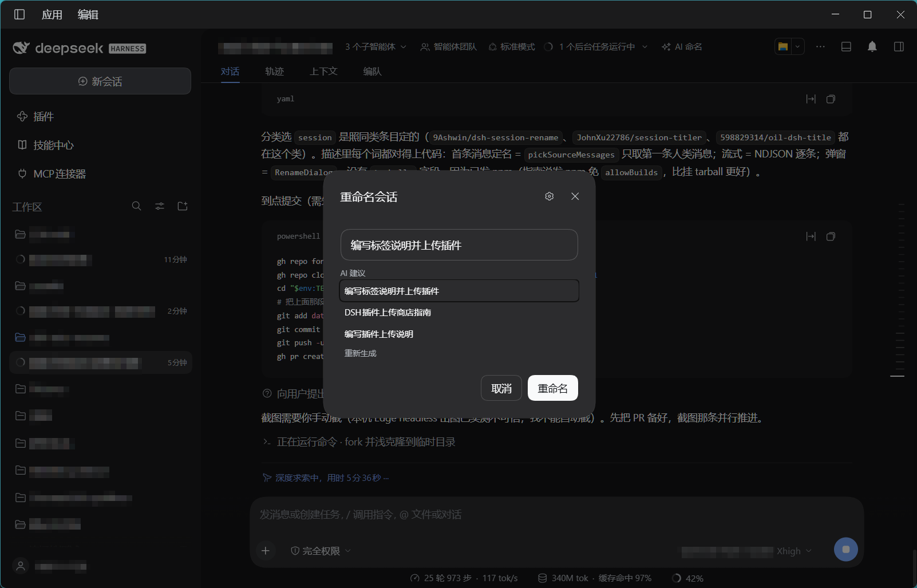Screen dimensions: 917x588
Task: Click the session name input field
Action: click(459, 245)
